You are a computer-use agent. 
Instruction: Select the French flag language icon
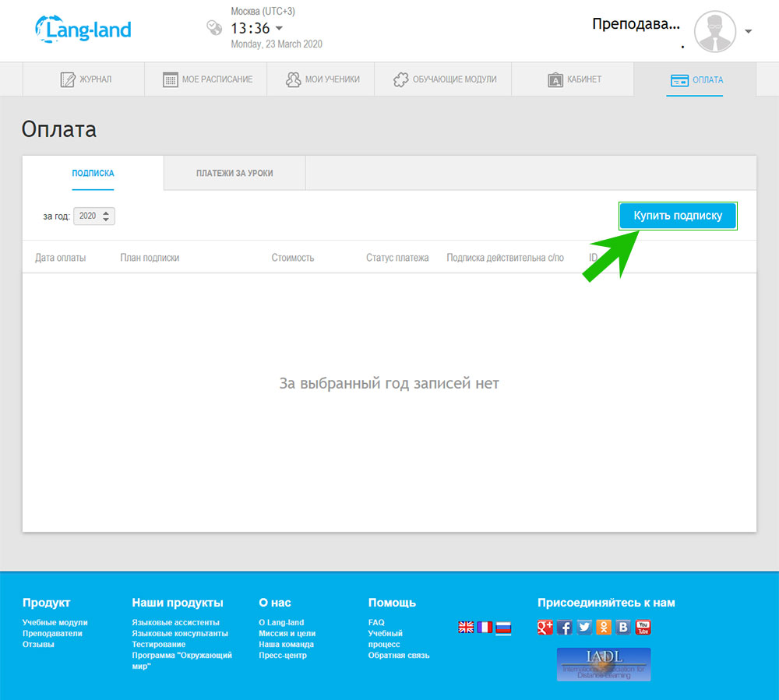click(x=485, y=627)
